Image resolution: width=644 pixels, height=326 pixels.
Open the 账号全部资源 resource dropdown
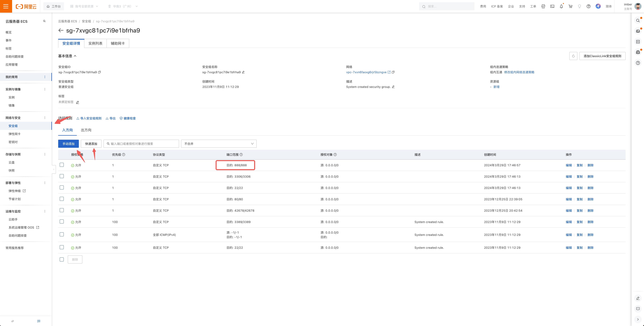coord(84,7)
